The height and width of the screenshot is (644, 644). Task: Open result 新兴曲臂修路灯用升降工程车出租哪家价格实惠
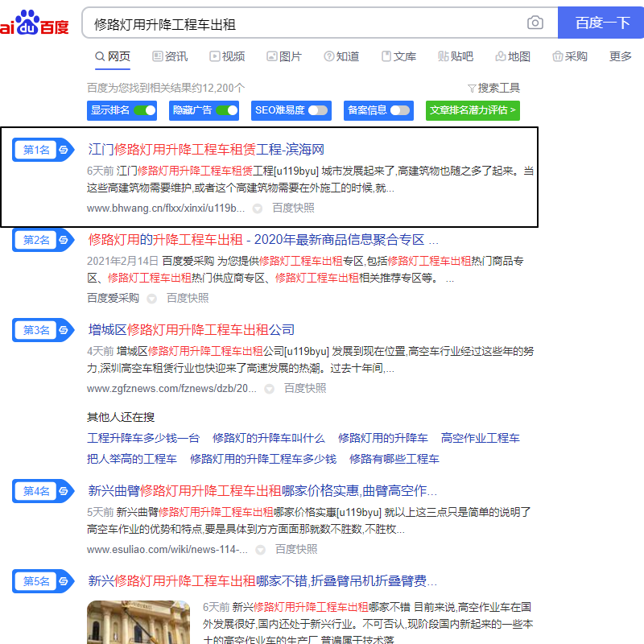coord(262,491)
